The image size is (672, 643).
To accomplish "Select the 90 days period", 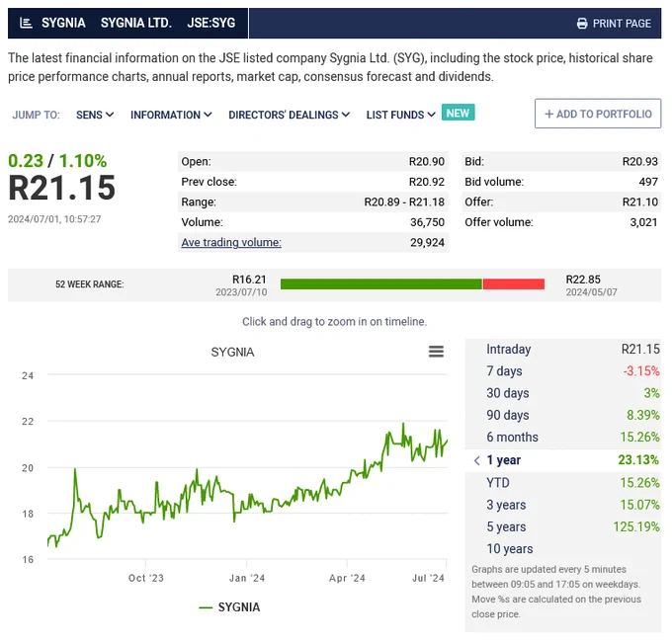I will pyautogui.click(x=562, y=415).
